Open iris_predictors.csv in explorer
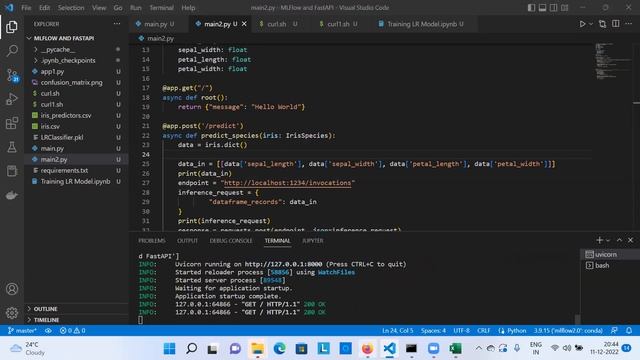The height and width of the screenshot is (360, 640). click(x=76, y=116)
